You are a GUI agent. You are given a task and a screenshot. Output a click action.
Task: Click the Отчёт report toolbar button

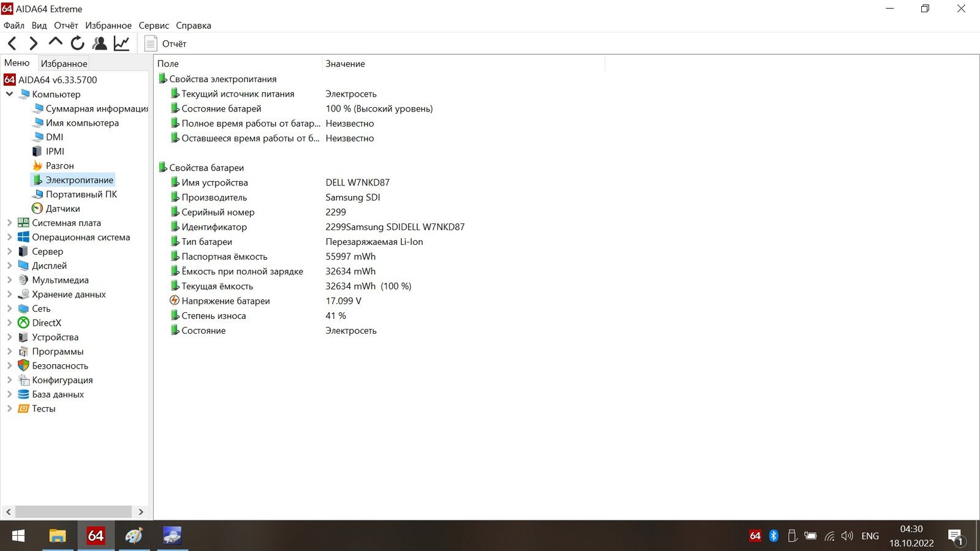point(165,43)
